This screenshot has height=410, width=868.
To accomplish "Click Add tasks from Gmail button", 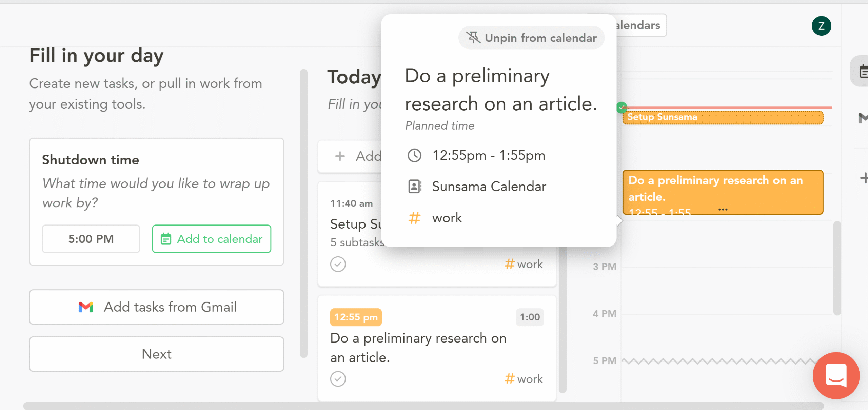I will point(157,307).
